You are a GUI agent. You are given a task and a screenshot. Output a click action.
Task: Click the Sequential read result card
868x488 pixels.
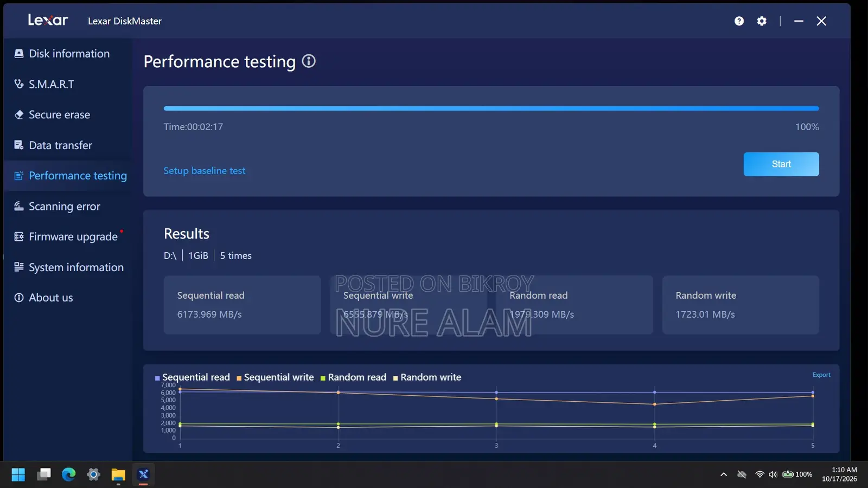(242, 305)
